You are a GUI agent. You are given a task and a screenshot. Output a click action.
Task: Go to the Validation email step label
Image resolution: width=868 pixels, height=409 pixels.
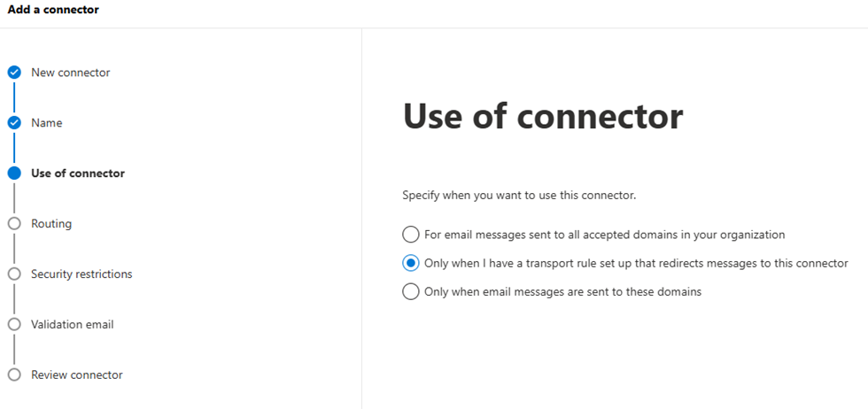[73, 325]
